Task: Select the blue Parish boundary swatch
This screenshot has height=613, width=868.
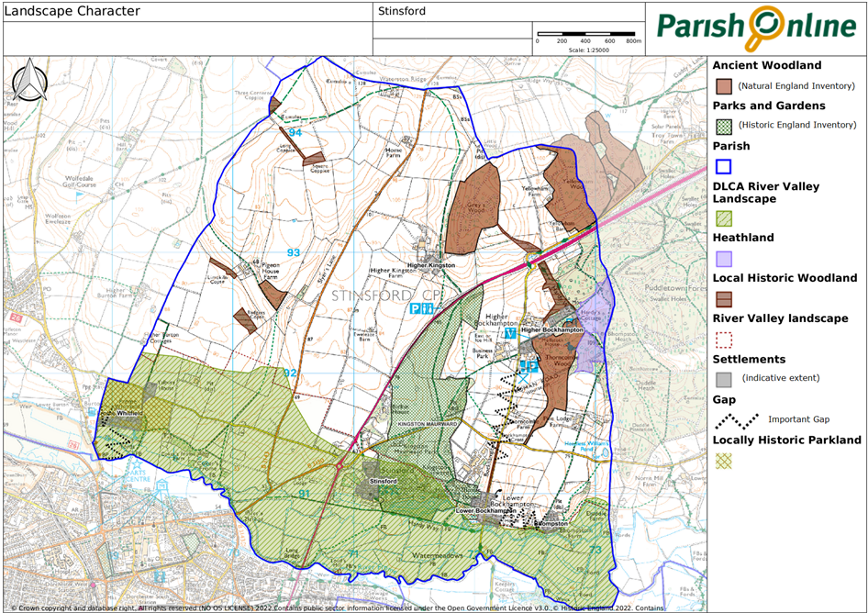Action: click(x=724, y=167)
